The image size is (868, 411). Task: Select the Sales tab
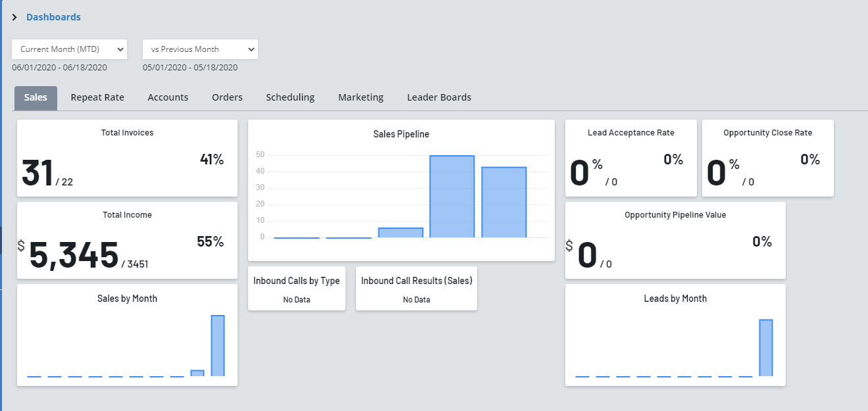click(36, 97)
